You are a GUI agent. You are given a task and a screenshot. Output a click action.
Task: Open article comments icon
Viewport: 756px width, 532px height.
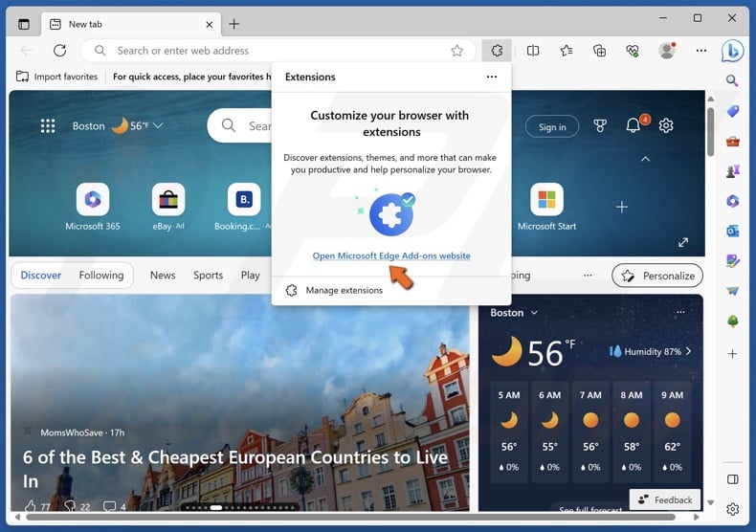(x=110, y=506)
